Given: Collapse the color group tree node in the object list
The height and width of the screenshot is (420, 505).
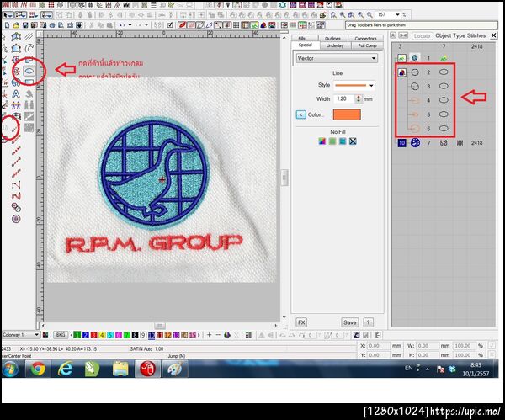Looking at the screenshot, I should tap(401, 72).
